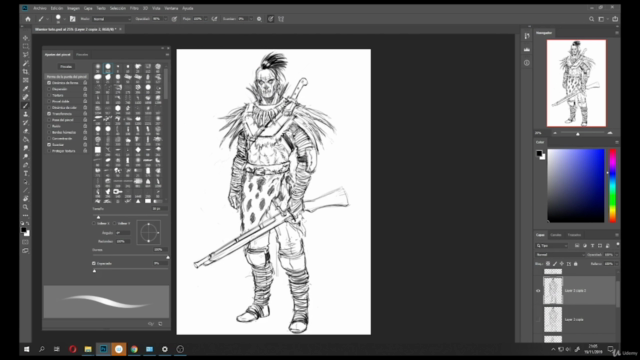Click the rainbow hue slider strip
Viewport: 640px width, 360px height.
pyautogui.click(x=613, y=186)
